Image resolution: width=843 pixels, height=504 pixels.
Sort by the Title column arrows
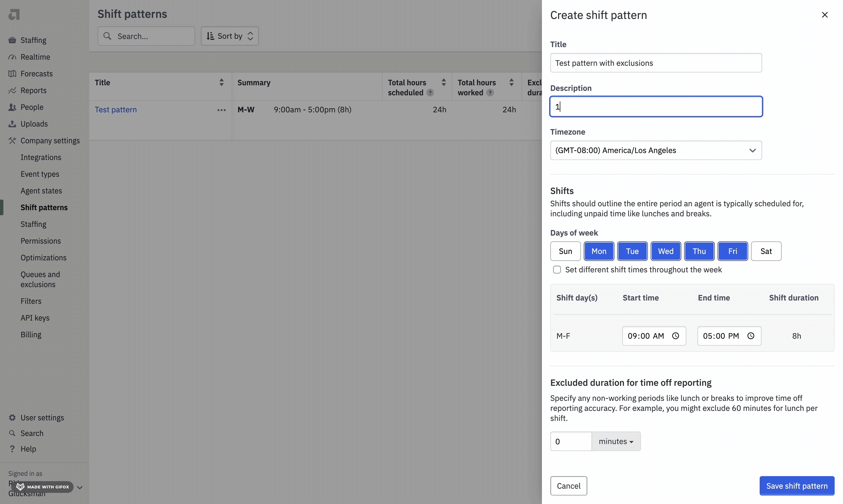tap(221, 82)
